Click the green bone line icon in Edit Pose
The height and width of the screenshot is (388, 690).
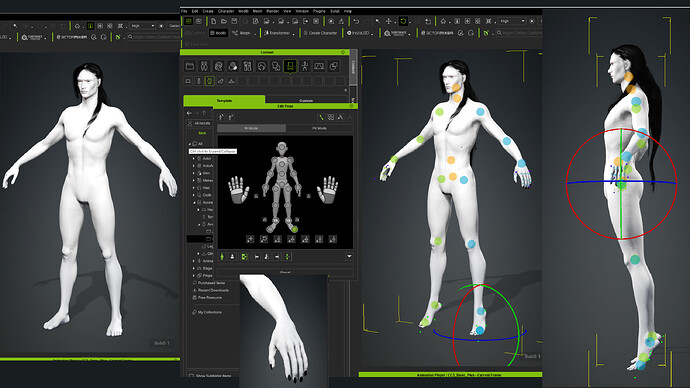321,117
